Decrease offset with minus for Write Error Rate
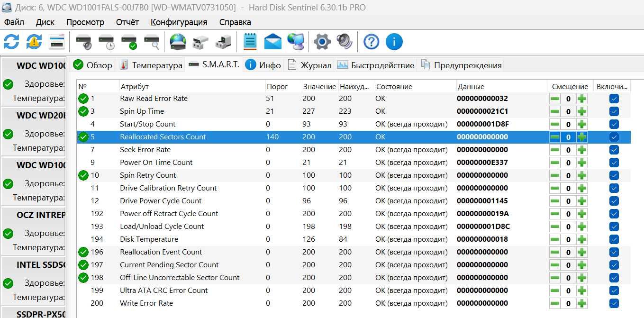 pyautogui.click(x=554, y=303)
